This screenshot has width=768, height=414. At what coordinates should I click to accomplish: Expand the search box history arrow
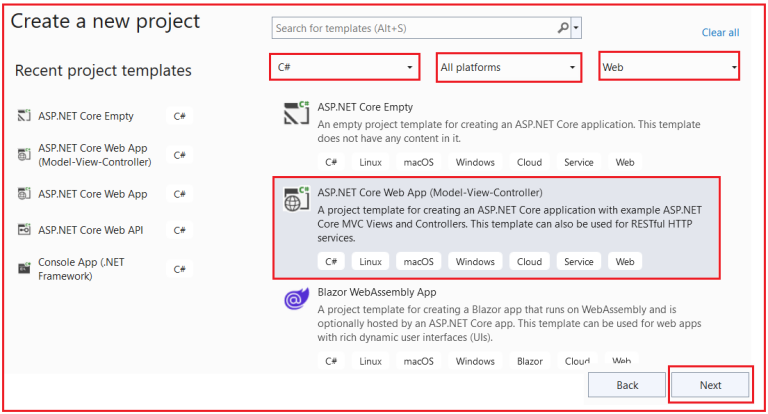click(x=577, y=28)
